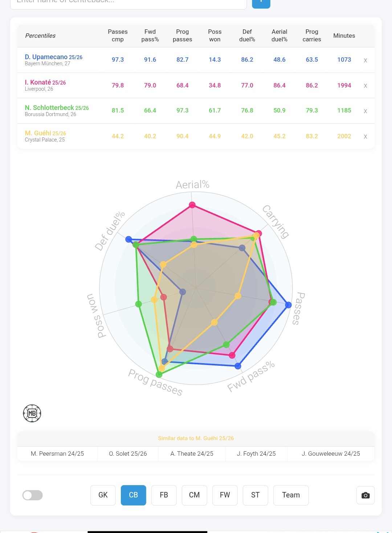Open the Team comparison tab
The image size is (392, 533).
[291, 495]
